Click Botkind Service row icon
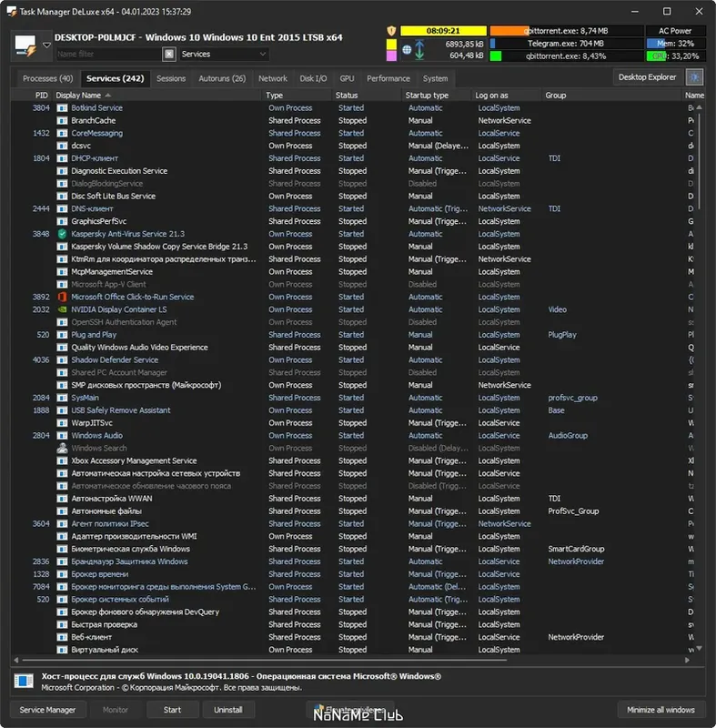Image resolution: width=716 pixels, height=728 pixels. pos(62,108)
